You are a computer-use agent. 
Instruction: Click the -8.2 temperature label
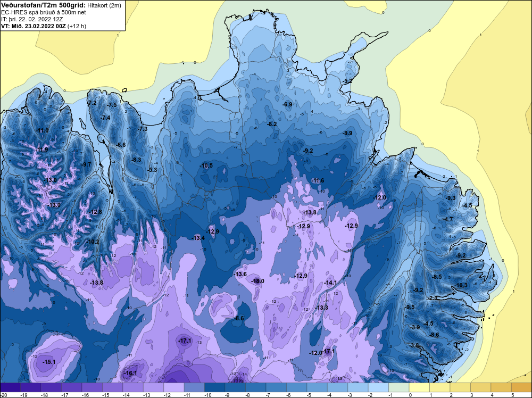272,124
